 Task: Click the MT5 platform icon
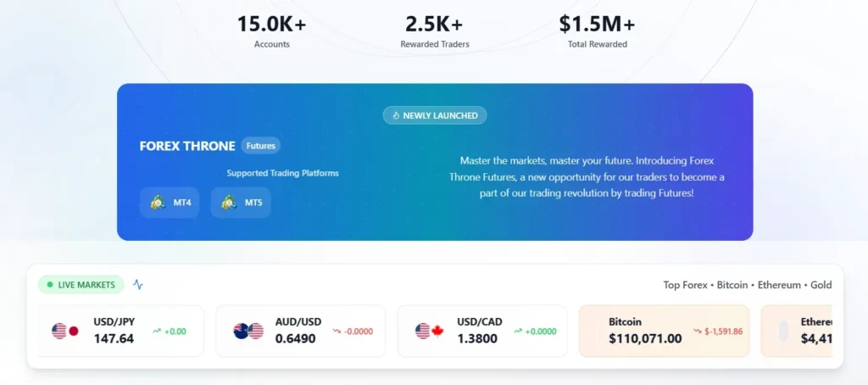pos(229,203)
